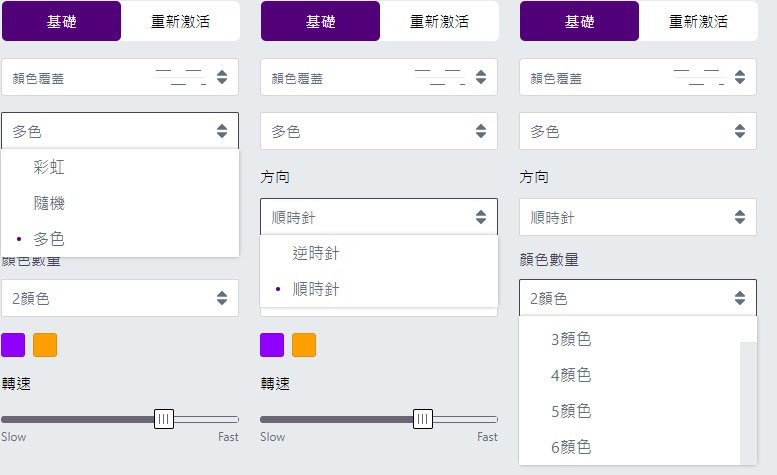This screenshot has width=777, height=475.
Task: Open 重新激活 tab in left panel
Action: 180,21
